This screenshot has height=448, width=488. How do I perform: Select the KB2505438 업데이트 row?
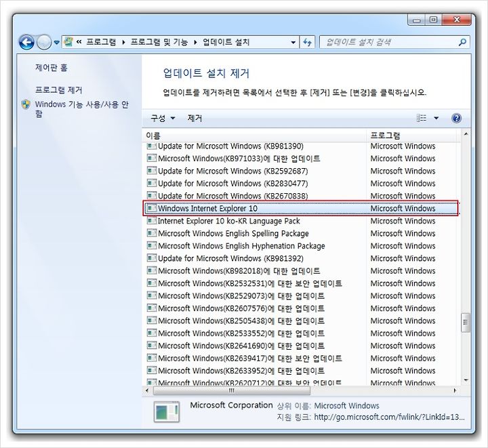pos(301,321)
